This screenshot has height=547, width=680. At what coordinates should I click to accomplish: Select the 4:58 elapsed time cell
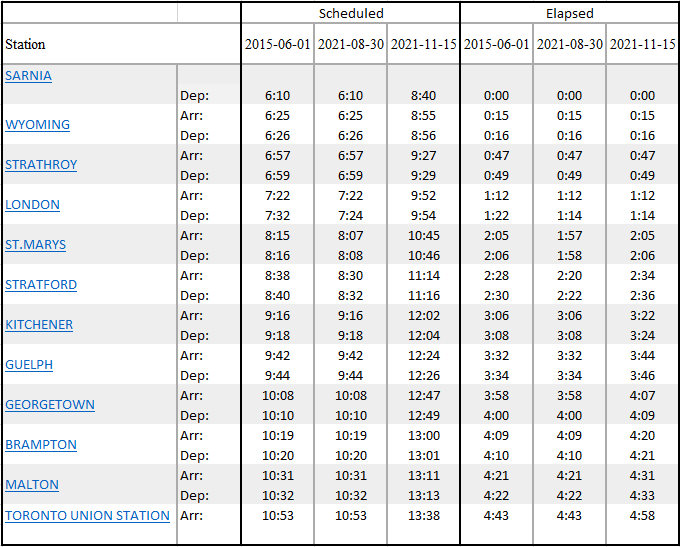pos(643,516)
